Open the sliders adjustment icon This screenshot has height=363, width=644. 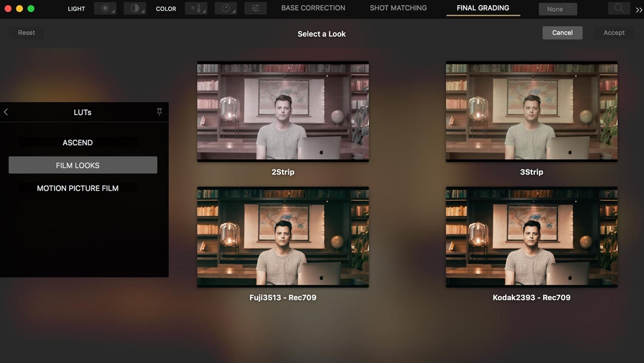(x=255, y=9)
